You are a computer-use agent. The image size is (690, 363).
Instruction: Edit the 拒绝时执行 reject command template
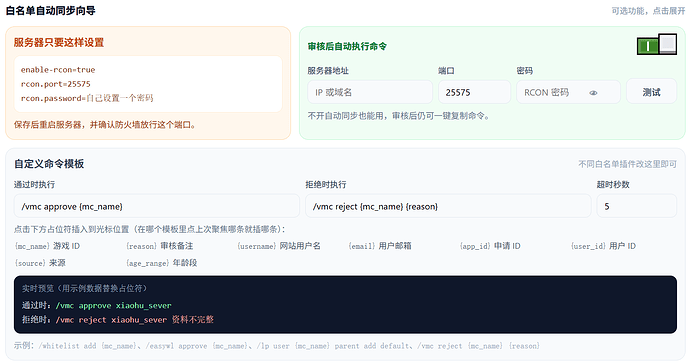point(448,206)
